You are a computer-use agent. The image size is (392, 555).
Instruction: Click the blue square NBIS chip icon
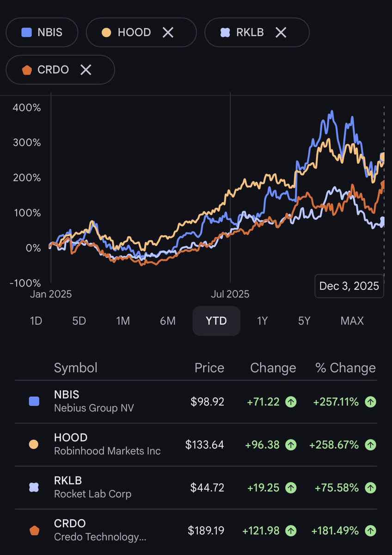27,32
